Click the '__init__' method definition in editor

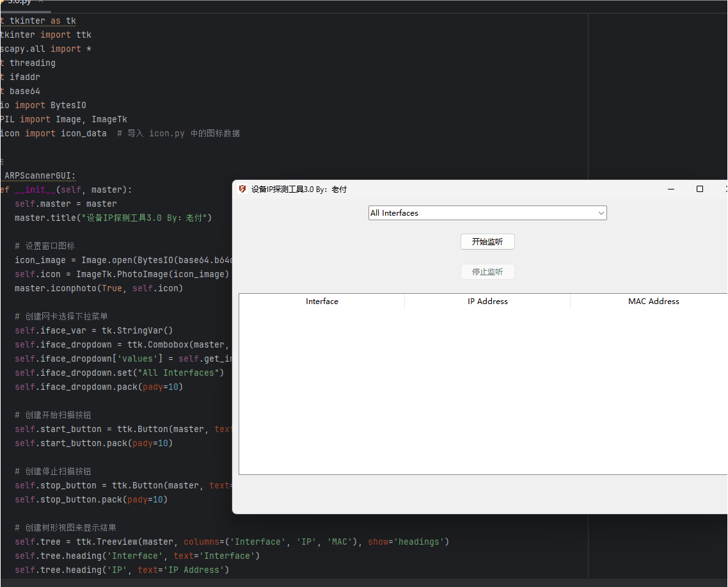(x=66, y=189)
